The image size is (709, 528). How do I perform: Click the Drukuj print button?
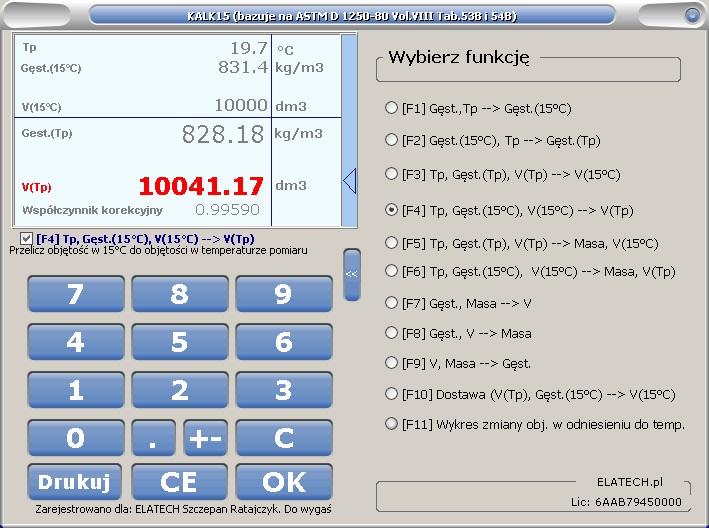tap(75, 482)
